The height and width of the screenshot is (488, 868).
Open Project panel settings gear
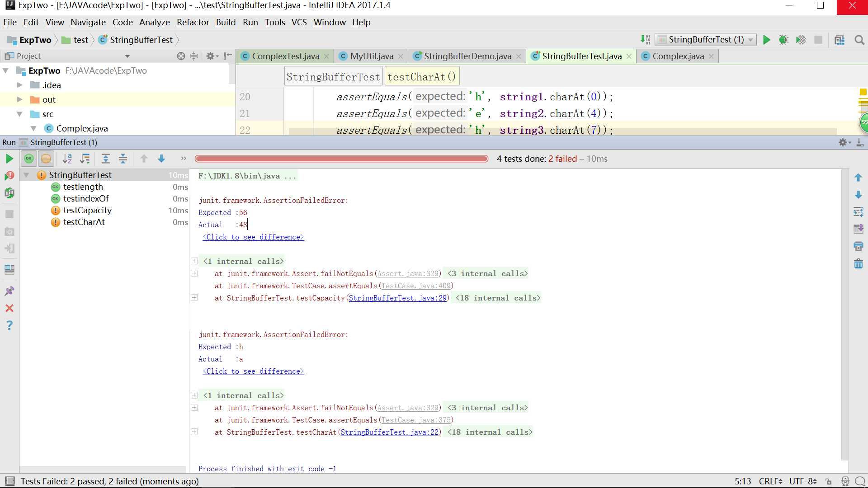212,56
